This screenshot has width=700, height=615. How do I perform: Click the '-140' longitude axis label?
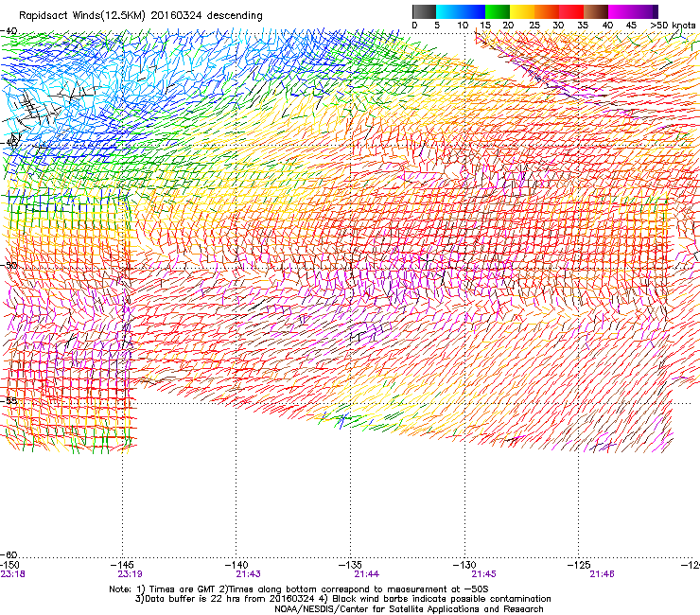pos(236,565)
